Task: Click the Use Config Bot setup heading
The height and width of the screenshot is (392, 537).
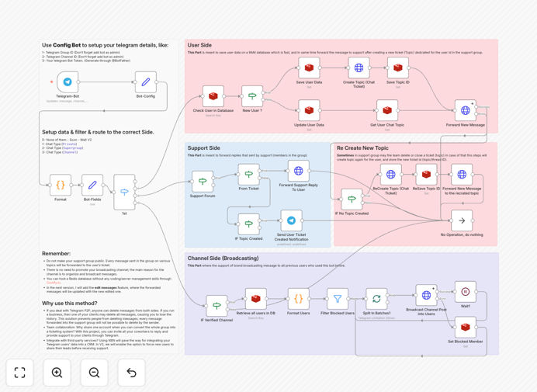Action: (105, 45)
